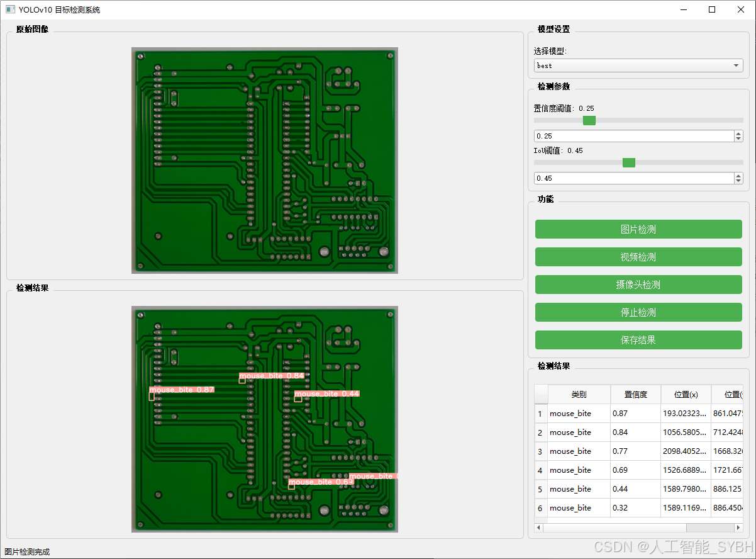Select the 置信度 column header in results table
Image resolution: width=756 pixels, height=559 pixels.
tap(635, 394)
